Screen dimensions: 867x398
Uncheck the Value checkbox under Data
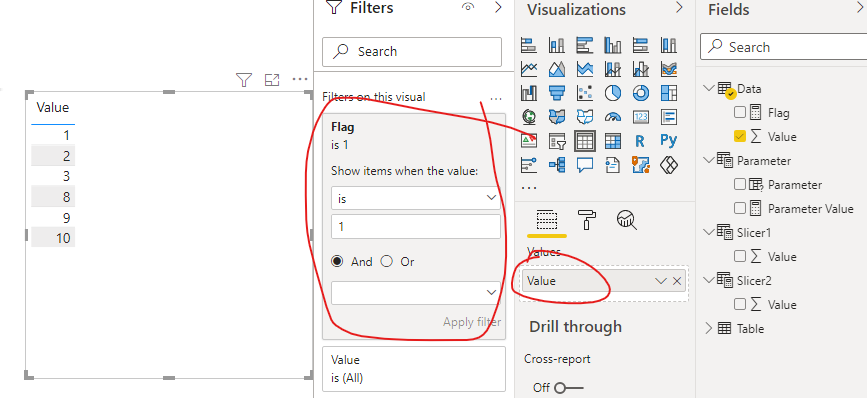(740, 137)
